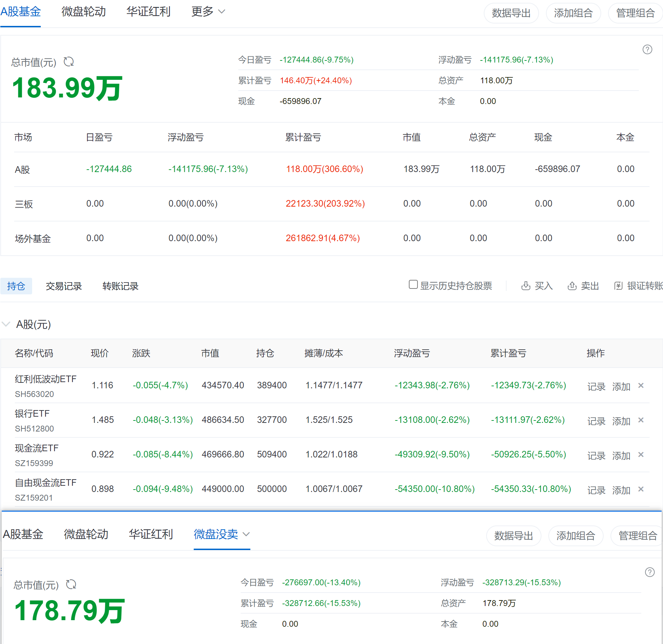Click the 卖出 sell icon
Viewport: 663px width, 644px height.
(x=572, y=286)
